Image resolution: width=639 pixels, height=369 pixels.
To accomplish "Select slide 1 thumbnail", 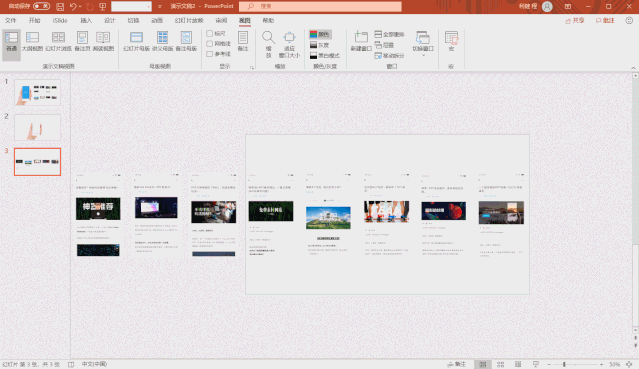I will tap(37, 93).
